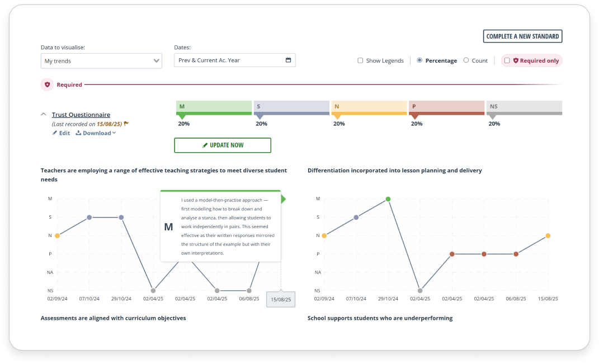Click the Complete a New Standard button
Image resolution: width=599 pixels, height=364 pixels.
click(x=522, y=36)
